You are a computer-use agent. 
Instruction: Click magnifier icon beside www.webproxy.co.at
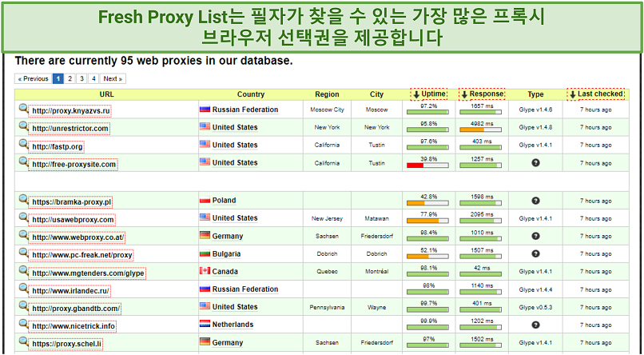(23, 235)
